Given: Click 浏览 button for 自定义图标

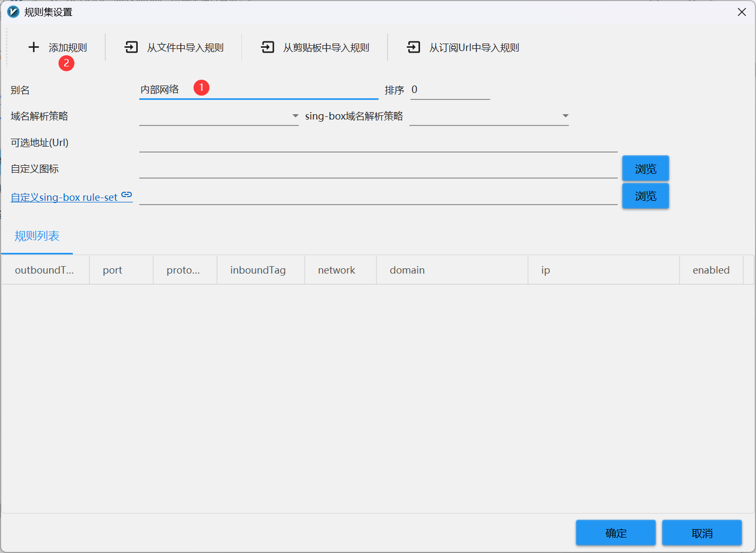Looking at the screenshot, I should tap(645, 168).
